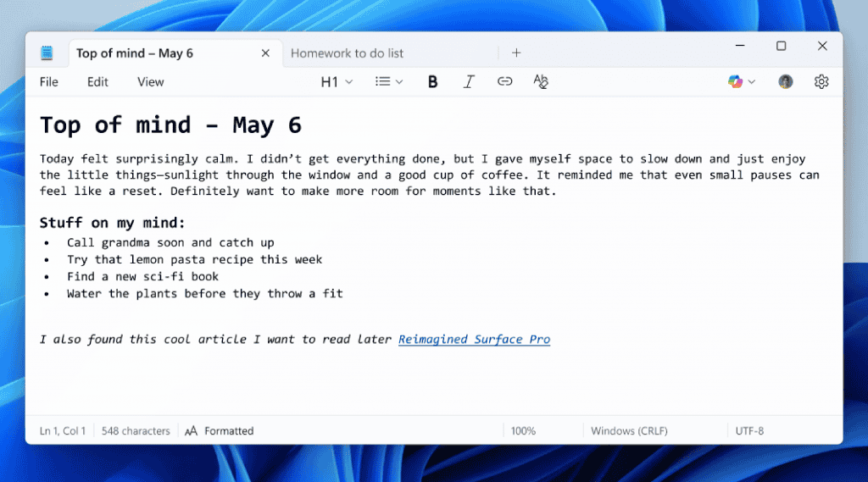Switch to Homework to do list tab
Screen dimensions: 868x482
tap(348, 53)
